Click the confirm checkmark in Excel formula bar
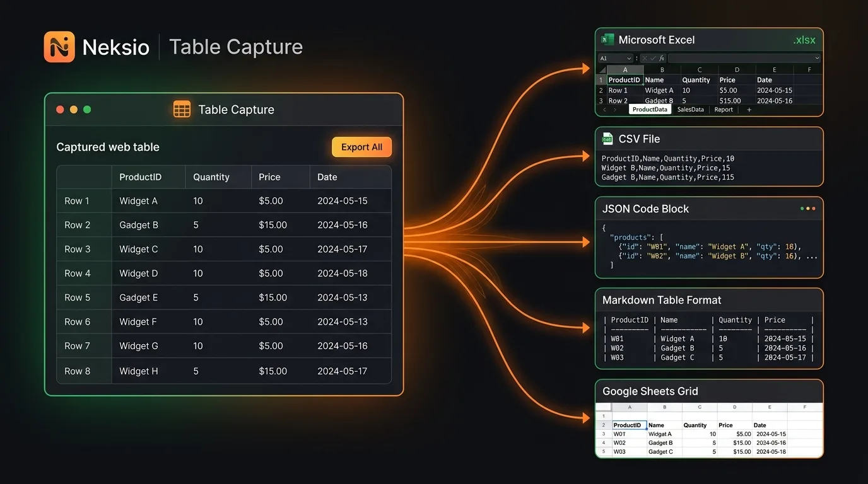The image size is (868, 484). tap(653, 58)
